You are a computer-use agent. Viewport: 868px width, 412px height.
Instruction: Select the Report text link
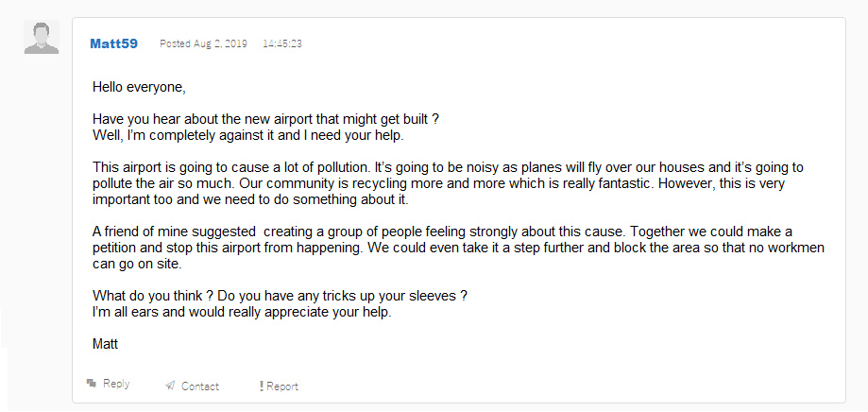click(x=281, y=386)
